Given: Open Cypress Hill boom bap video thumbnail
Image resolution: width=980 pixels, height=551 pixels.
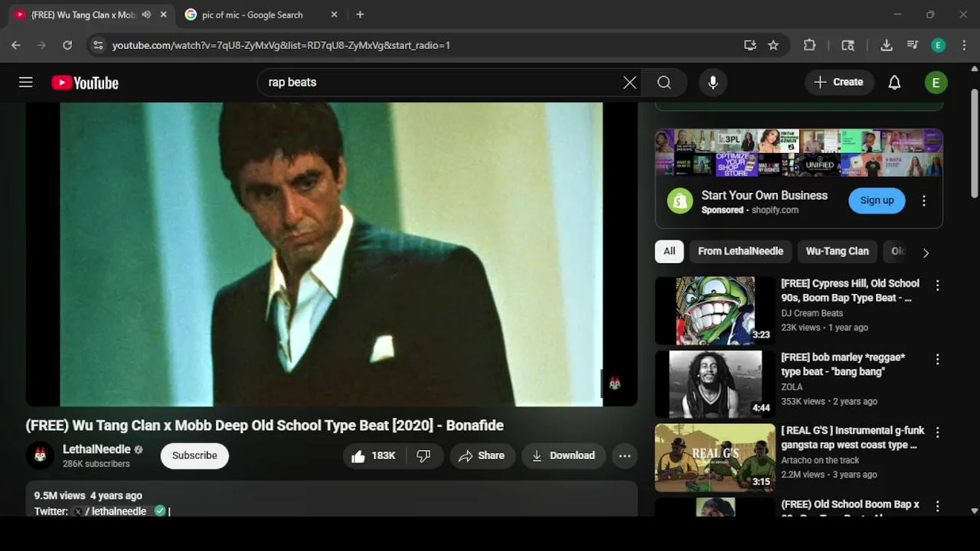Looking at the screenshot, I should [x=715, y=311].
